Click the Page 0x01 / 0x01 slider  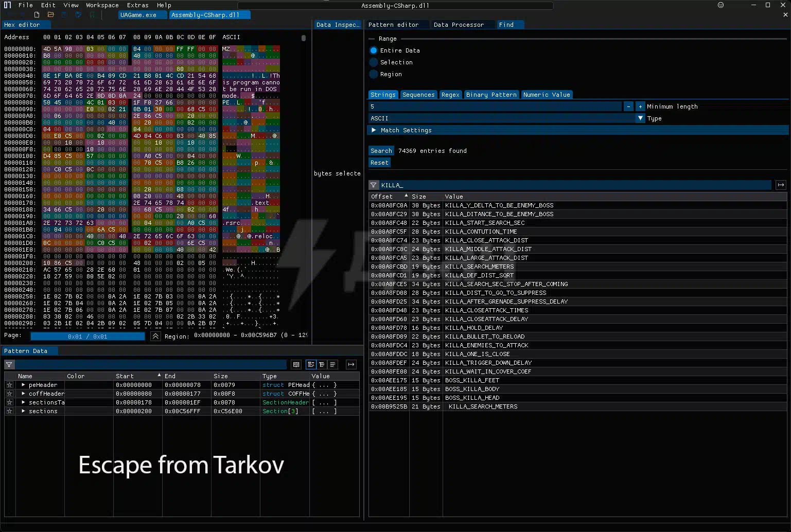coord(87,336)
